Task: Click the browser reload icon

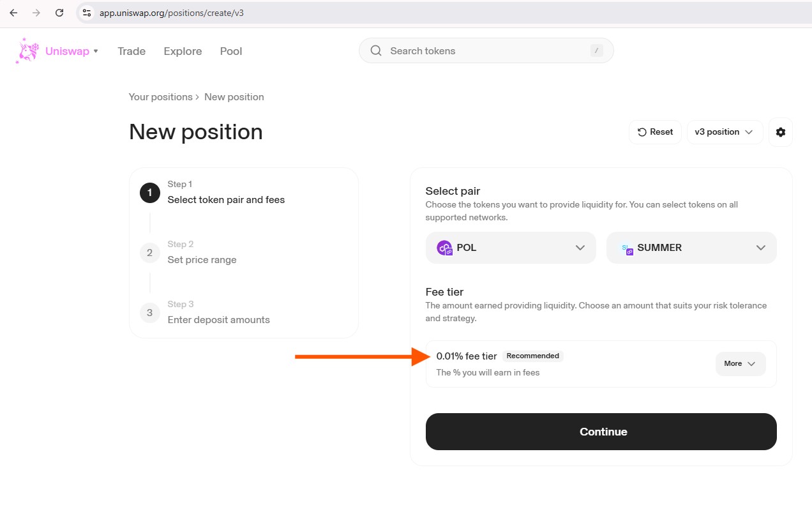Action: coord(59,13)
